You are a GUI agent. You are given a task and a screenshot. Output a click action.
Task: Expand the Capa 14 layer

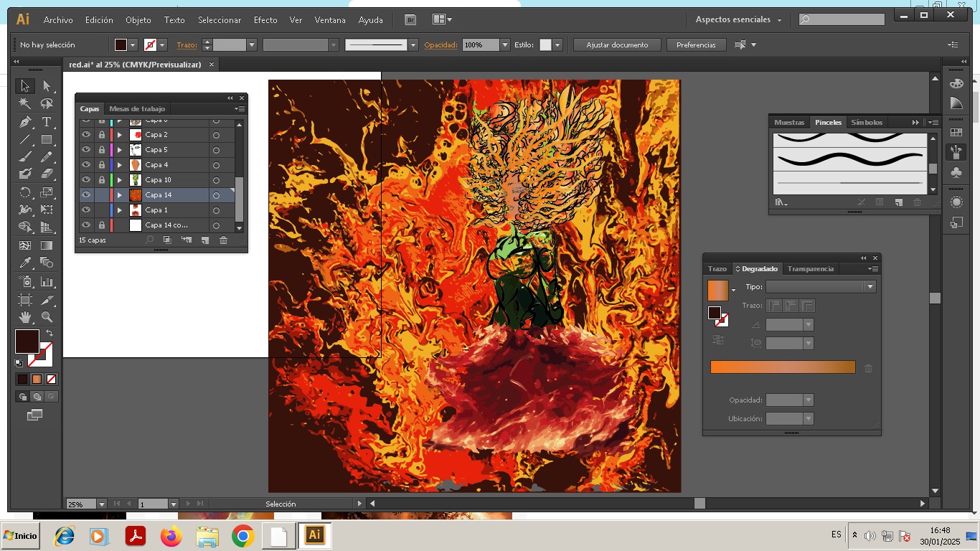(120, 195)
